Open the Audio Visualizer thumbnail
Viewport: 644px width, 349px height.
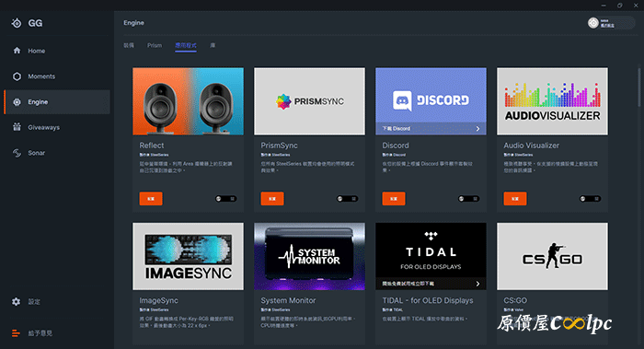click(x=552, y=101)
